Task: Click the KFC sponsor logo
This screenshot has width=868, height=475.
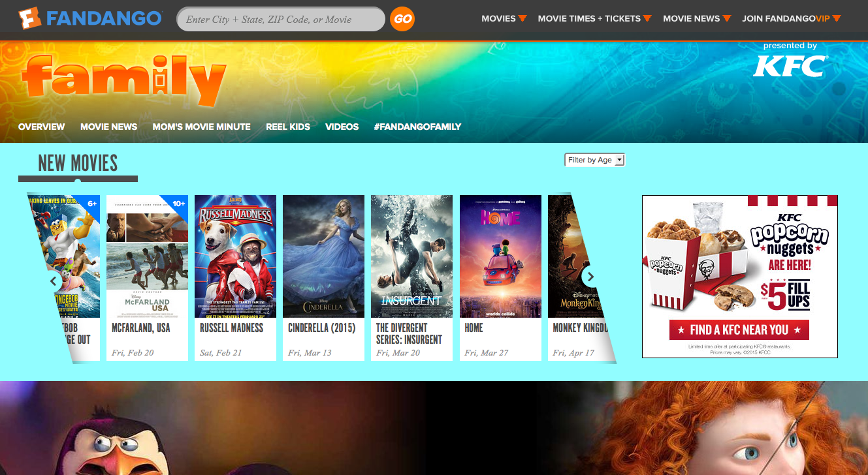Action: [x=790, y=66]
